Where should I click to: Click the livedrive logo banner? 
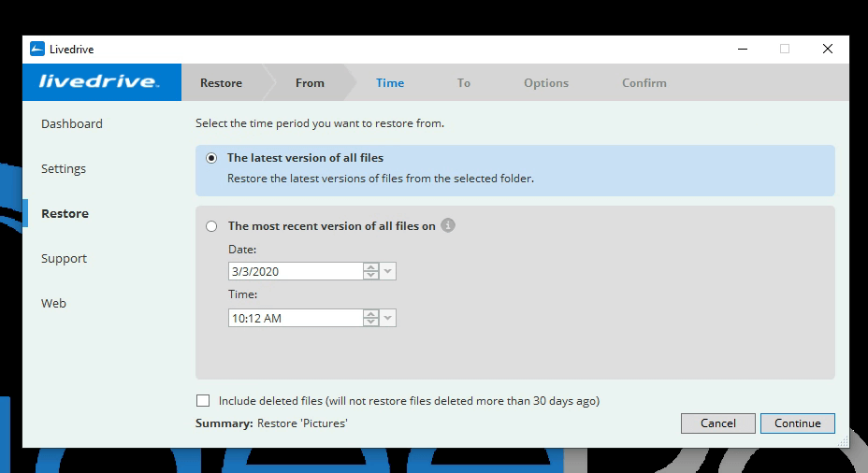(x=100, y=82)
